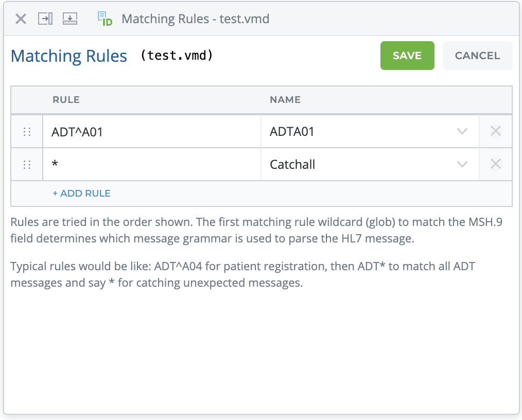
Task: Click the RULE column header
Action: point(66,100)
